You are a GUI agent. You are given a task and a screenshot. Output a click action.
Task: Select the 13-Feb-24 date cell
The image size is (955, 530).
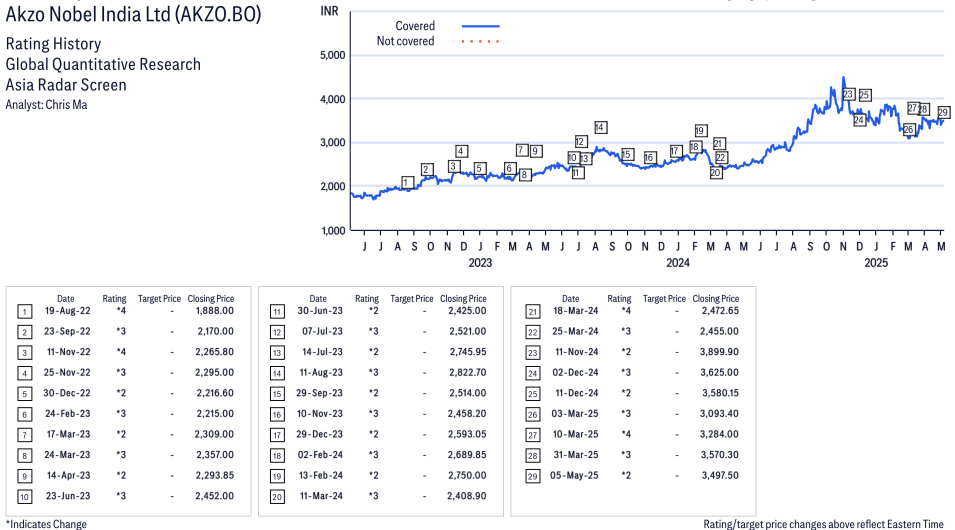tap(321, 475)
